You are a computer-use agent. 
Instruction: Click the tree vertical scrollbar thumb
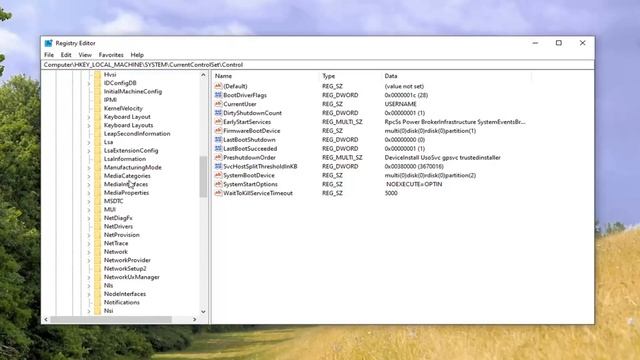point(203,177)
